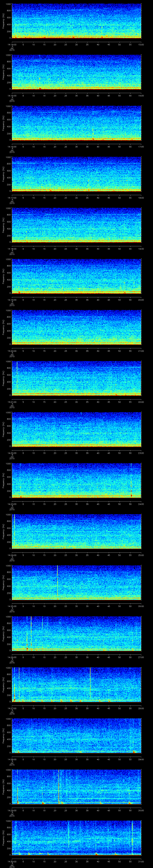The height and width of the screenshot is (868, 153).
Task: Click the 28:00 end time label
Action: 141,708
